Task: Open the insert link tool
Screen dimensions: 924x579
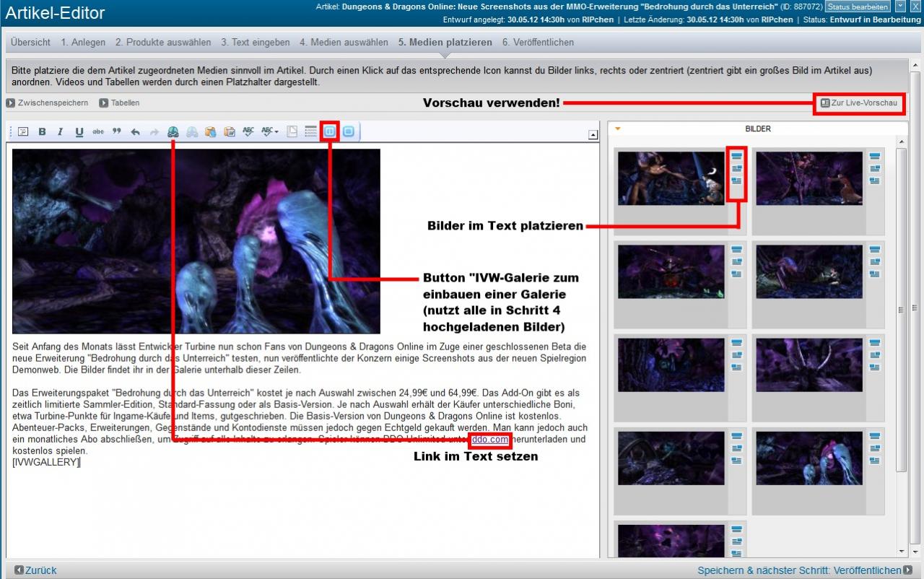Action: [173, 132]
